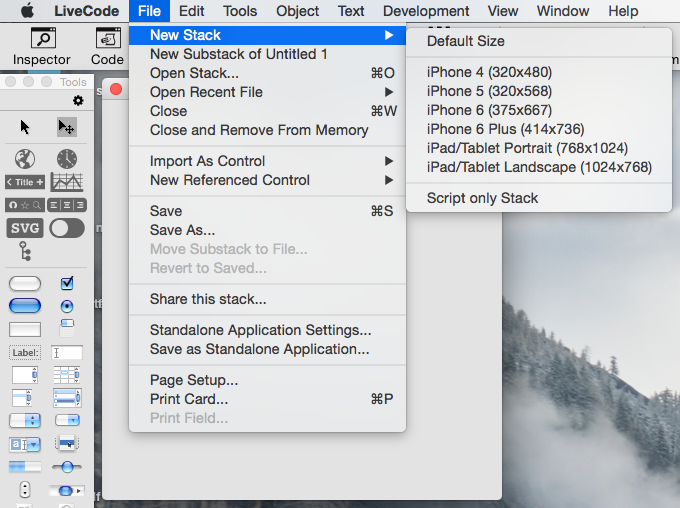Screen dimensions: 680x508
Task: Open the Object menu
Action: 298,11
